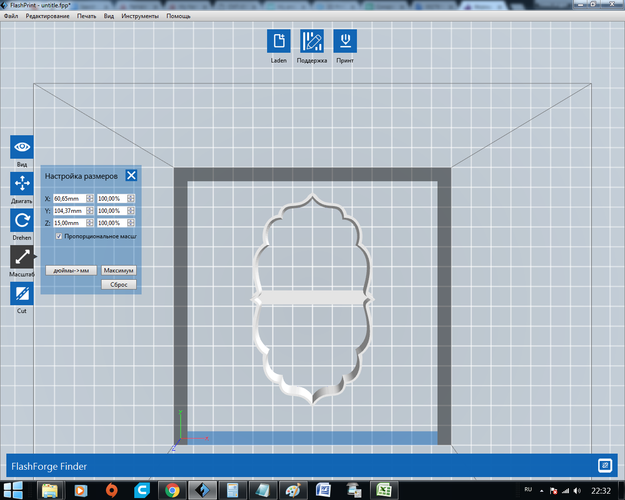This screenshot has width=625, height=500.
Task: Open the notepad-style taskbar icon
Action: tap(263, 490)
